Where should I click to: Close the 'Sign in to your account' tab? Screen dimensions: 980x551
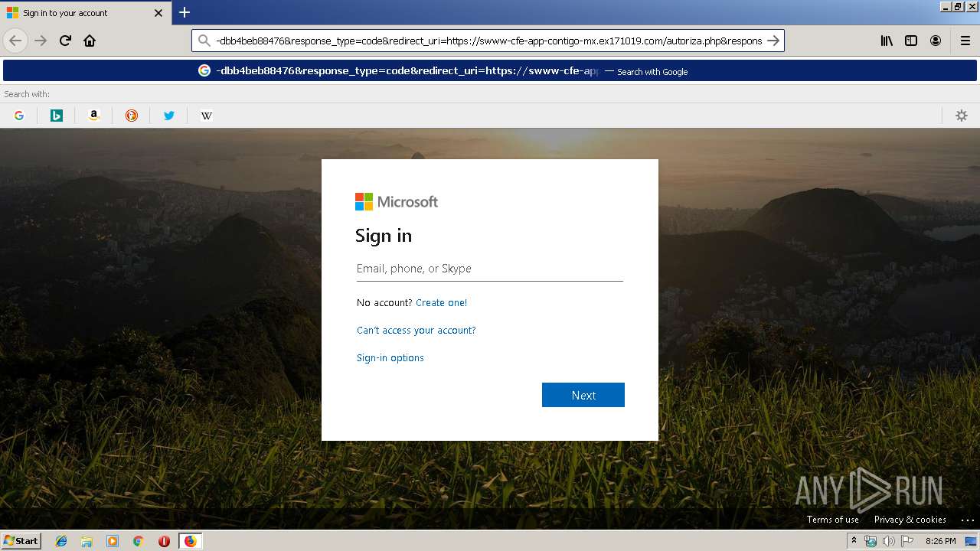158,13
